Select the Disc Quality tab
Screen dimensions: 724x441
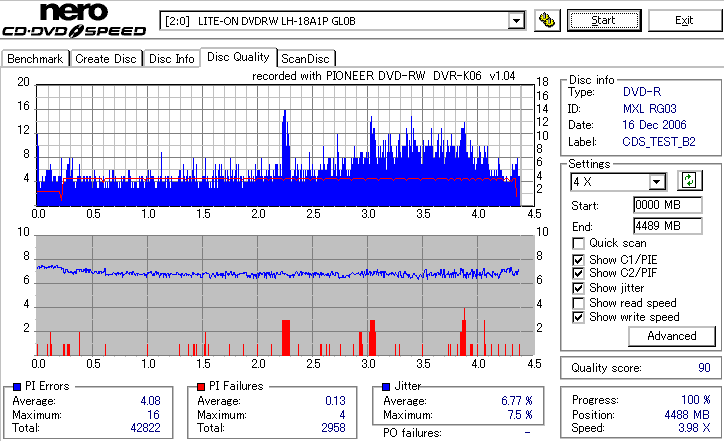coord(238,57)
